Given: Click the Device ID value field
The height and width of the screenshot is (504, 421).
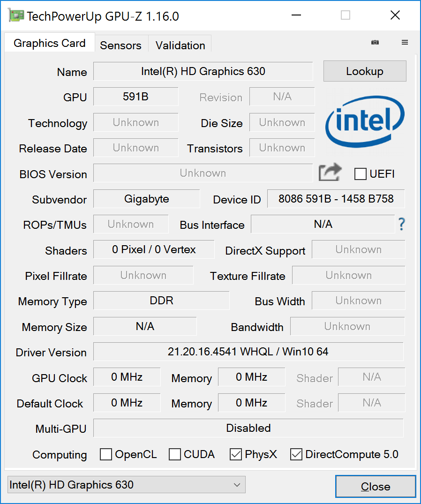Looking at the screenshot, I should pyautogui.click(x=336, y=199).
